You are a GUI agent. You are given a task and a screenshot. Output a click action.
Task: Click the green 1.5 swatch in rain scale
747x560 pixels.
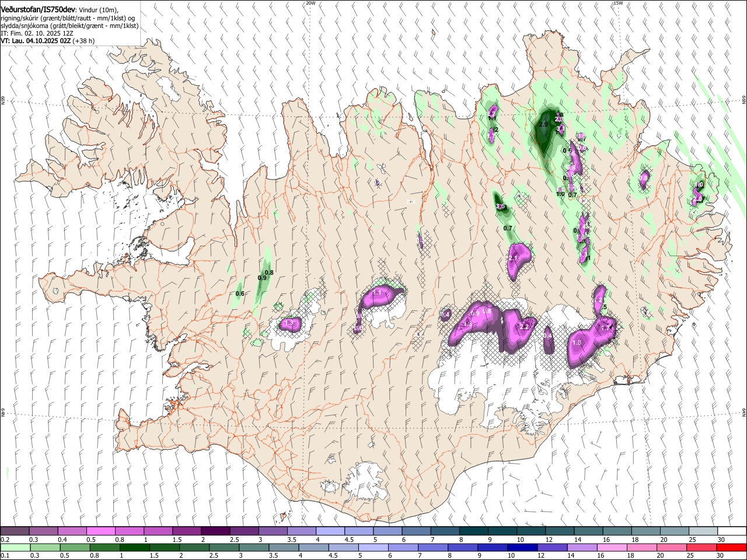click(165, 547)
